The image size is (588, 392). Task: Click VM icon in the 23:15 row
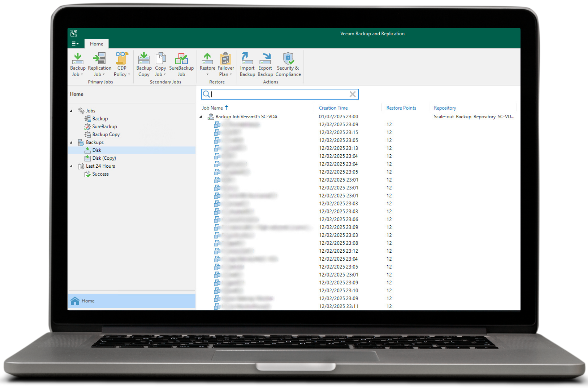pyautogui.click(x=217, y=132)
